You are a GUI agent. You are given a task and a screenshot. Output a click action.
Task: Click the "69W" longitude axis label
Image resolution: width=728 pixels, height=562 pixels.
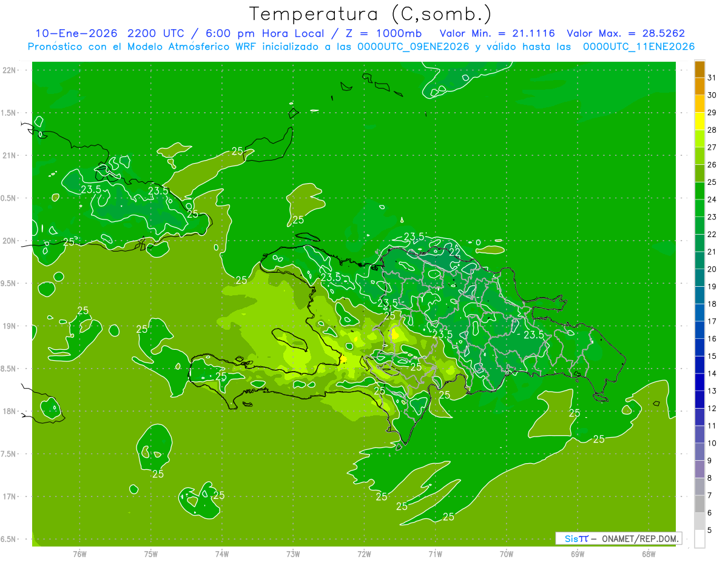coord(578,554)
